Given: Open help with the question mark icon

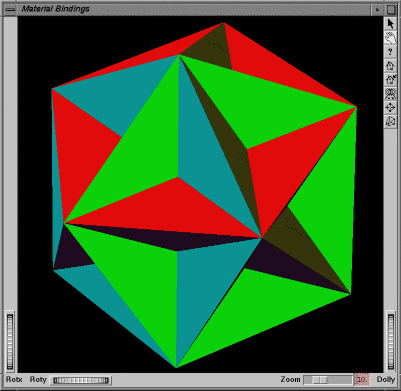Looking at the screenshot, I should coord(390,52).
